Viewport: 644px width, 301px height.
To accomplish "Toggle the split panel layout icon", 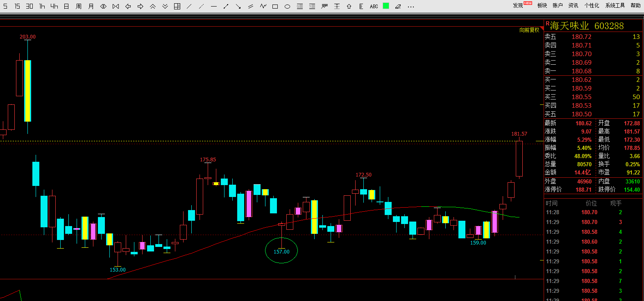I will point(177,6).
